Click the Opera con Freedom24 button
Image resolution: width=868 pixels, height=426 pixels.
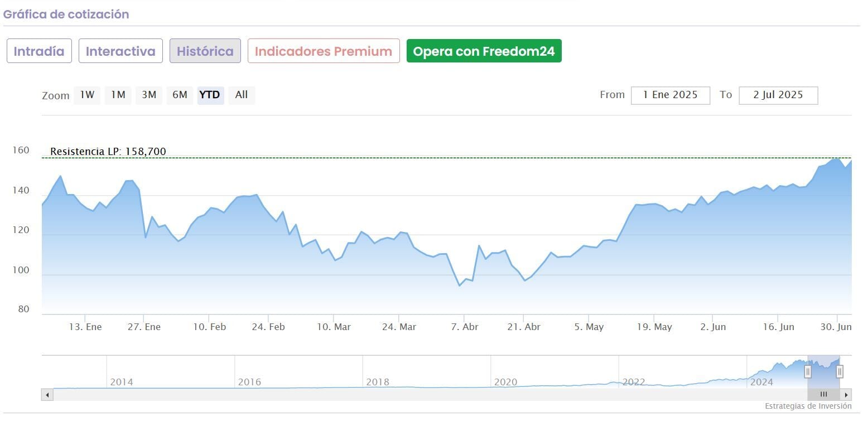point(484,51)
